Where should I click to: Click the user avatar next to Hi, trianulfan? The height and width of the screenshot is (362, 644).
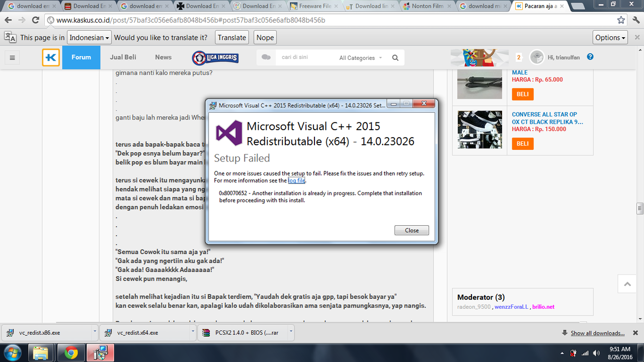(537, 57)
